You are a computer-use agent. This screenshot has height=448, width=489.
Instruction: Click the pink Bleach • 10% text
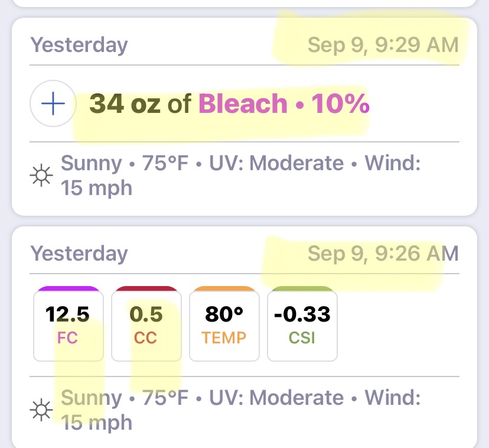click(284, 103)
